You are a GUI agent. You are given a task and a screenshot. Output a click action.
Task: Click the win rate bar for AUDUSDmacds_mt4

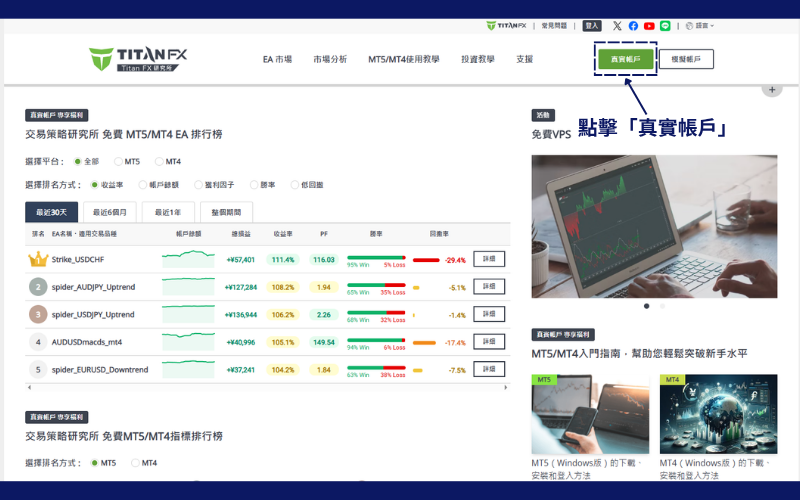[x=376, y=341]
